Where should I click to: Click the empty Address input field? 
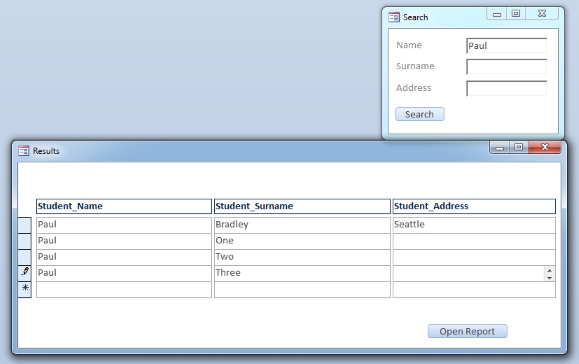[507, 89]
